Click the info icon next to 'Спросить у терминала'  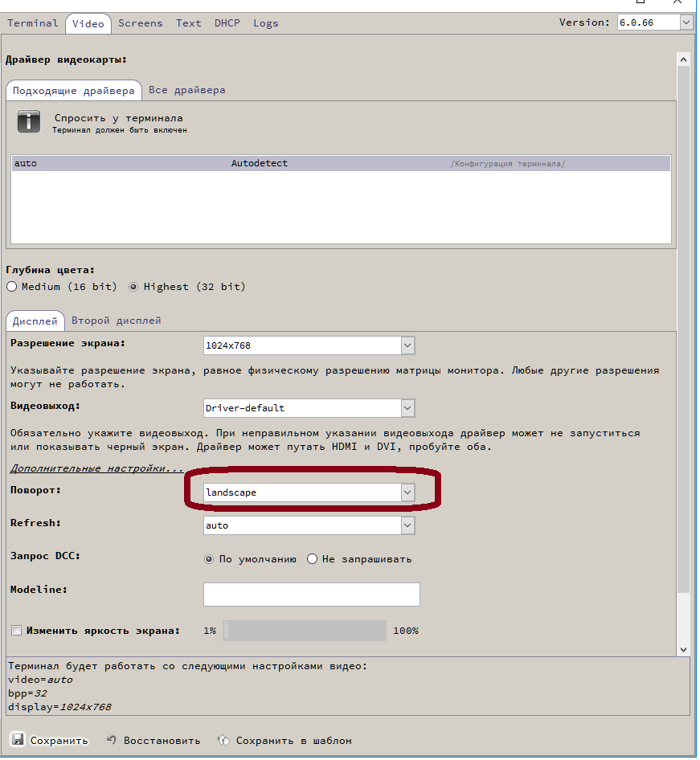[x=29, y=122]
